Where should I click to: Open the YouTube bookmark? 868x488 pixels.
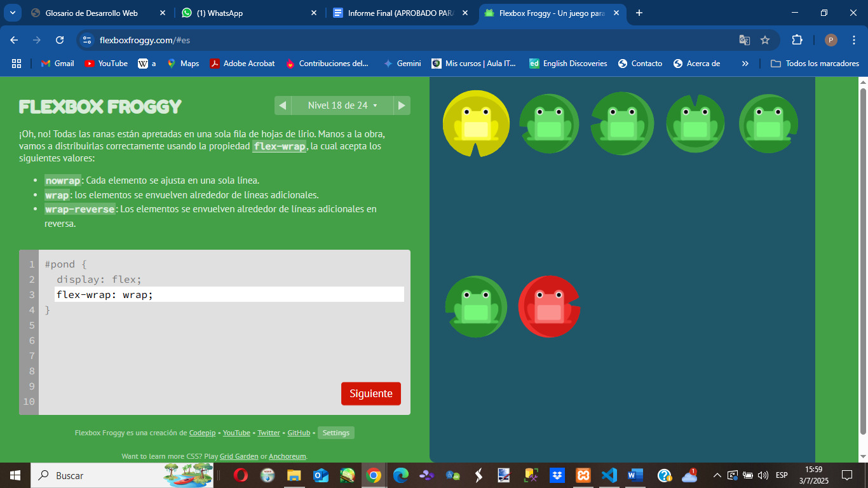tap(106, 64)
